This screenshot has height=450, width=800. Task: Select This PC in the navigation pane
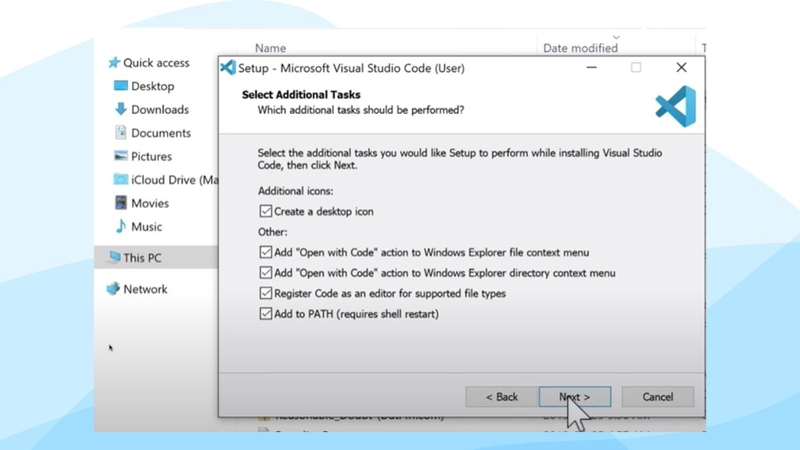pos(142,258)
